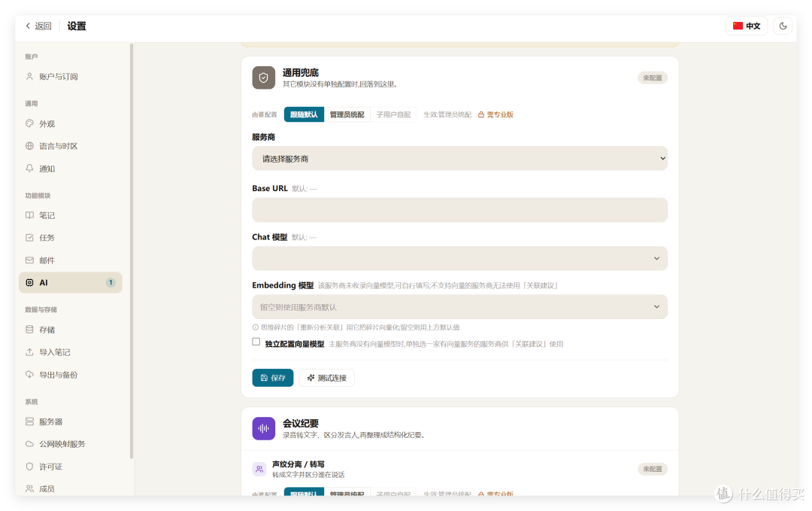Click the 会议纪要 waveform card icon
This screenshot has width=812, height=511.
click(x=264, y=429)
